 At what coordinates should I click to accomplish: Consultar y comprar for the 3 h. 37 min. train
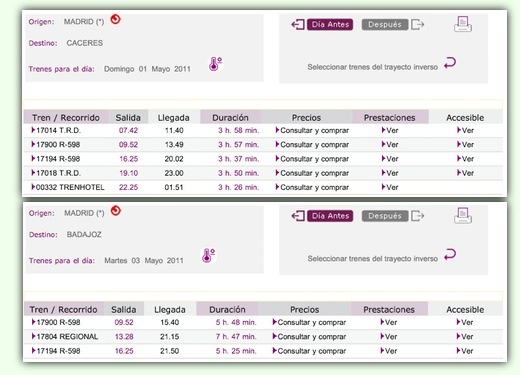(x=312, y=159)
